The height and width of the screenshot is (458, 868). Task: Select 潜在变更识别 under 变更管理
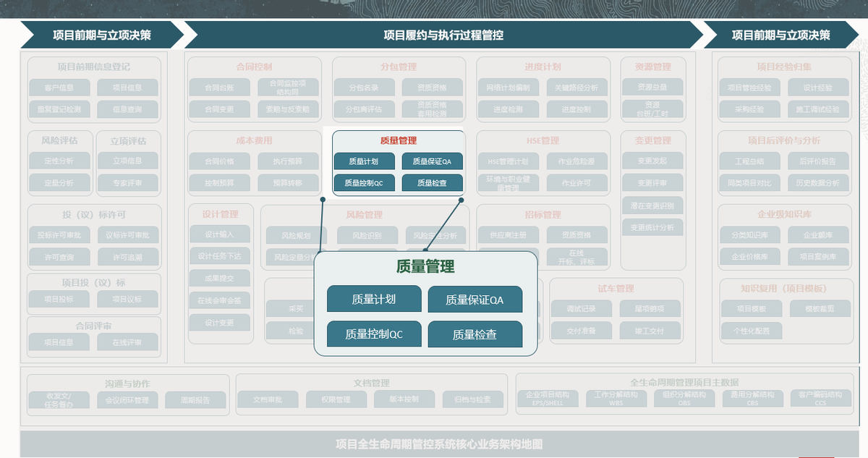[652, 205]
